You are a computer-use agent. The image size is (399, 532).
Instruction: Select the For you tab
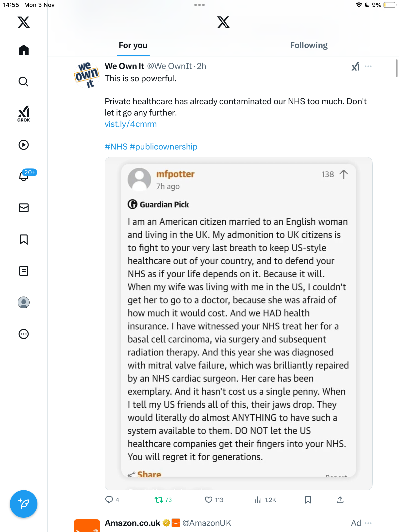click(x=133, y=45)
